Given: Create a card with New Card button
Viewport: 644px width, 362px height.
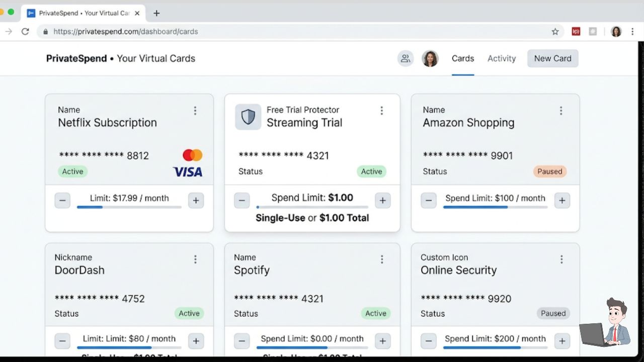Looking at the screenshot, I should (552, 58).
